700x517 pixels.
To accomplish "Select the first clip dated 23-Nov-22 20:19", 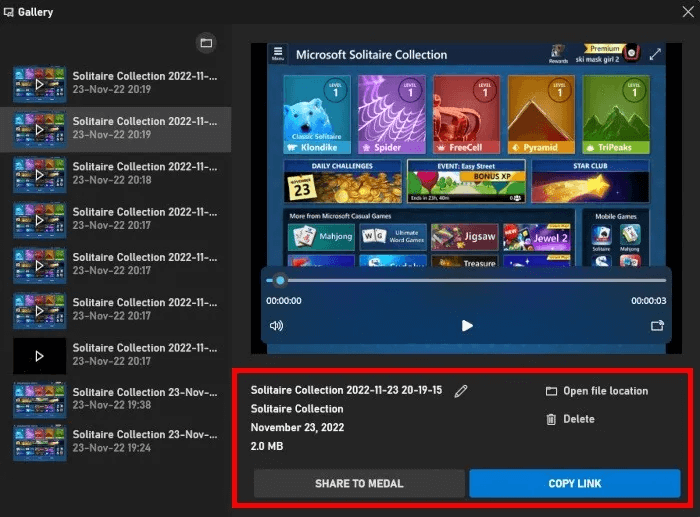I will (x=116, y=84).
